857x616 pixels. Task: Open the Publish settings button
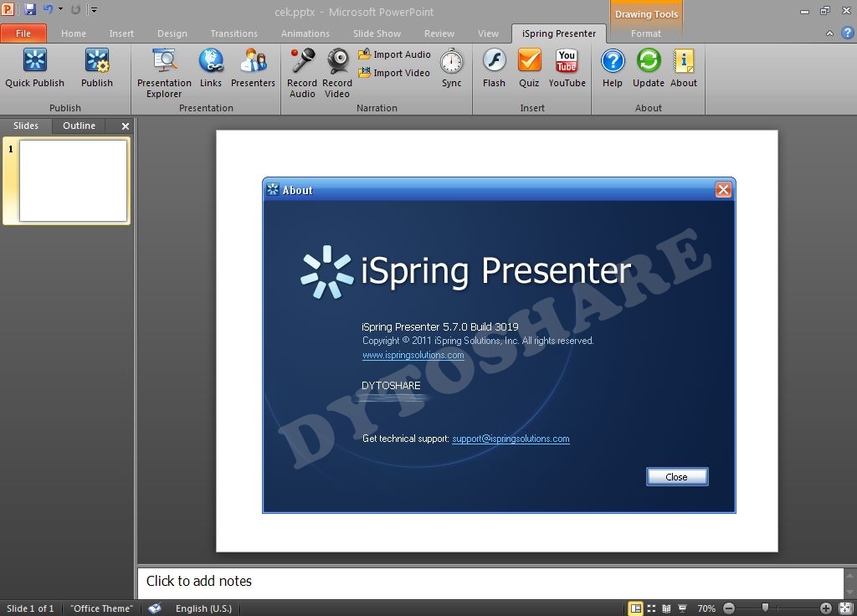tap(97, 68)
